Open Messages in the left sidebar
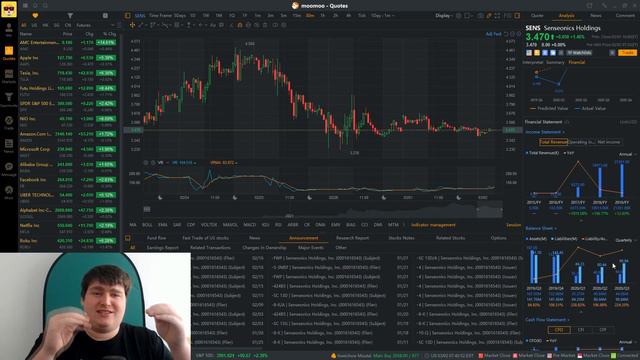The width and height of the screenshot is (640, 360). pyautogui.click(x=9, y=169)
